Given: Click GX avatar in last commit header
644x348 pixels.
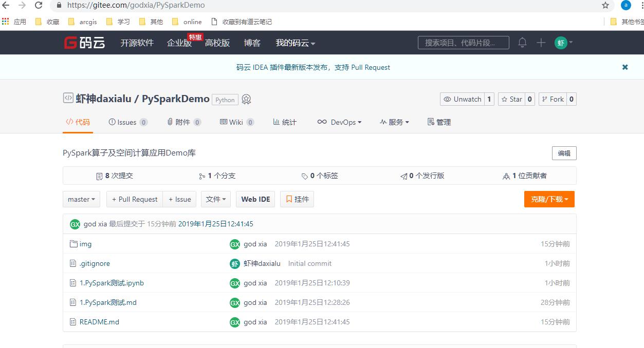Looking at the screenshot, I should (75, 224).
